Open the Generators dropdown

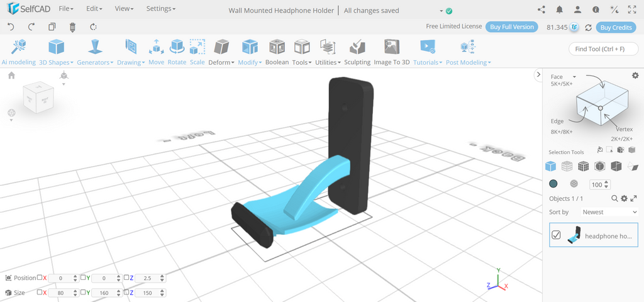96,52
